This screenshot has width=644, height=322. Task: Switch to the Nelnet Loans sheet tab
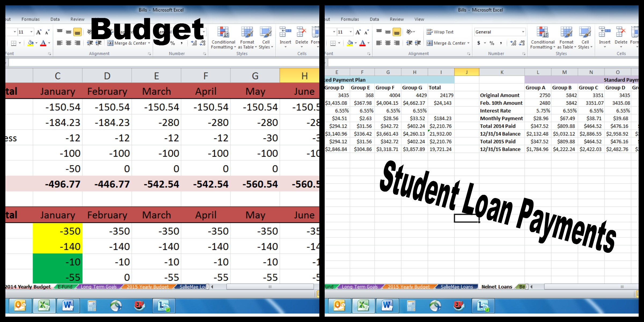pos(496,287)
